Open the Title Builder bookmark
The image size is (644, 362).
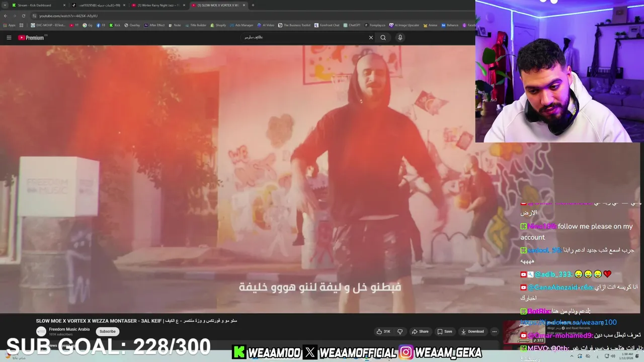tap(196, 25)
